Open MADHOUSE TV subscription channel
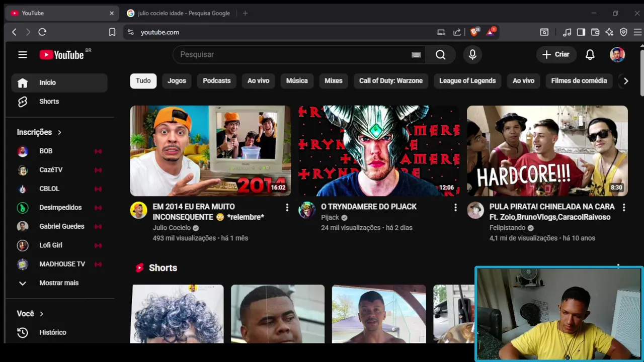The height and width of the screenshot is (362, 644). pos(59,264)
